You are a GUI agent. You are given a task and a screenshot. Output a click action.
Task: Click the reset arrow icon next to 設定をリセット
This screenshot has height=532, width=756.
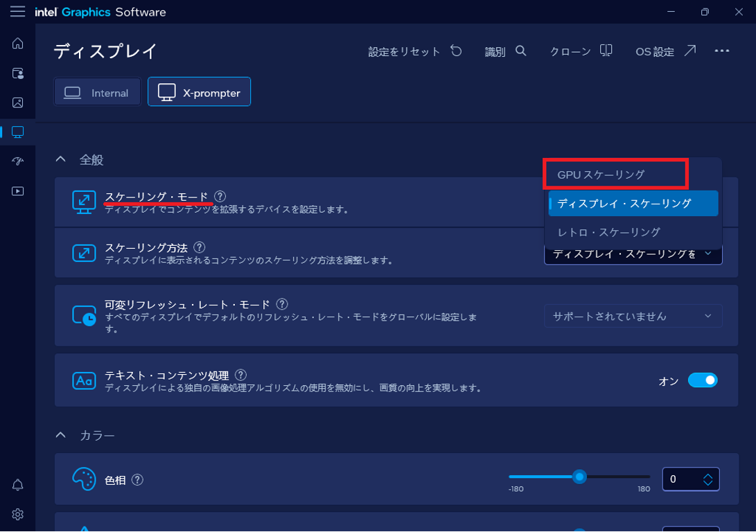click(x=456, y=51)
